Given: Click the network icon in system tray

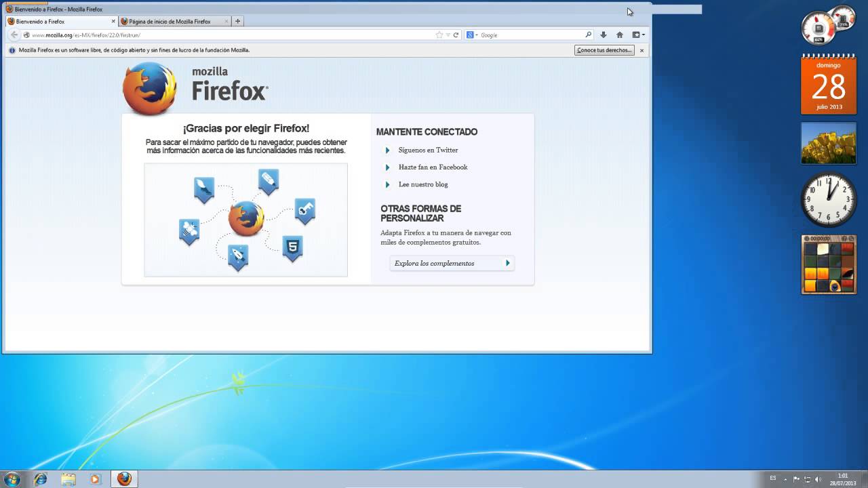Looking at the screenshot, I should tap(808, 479).
